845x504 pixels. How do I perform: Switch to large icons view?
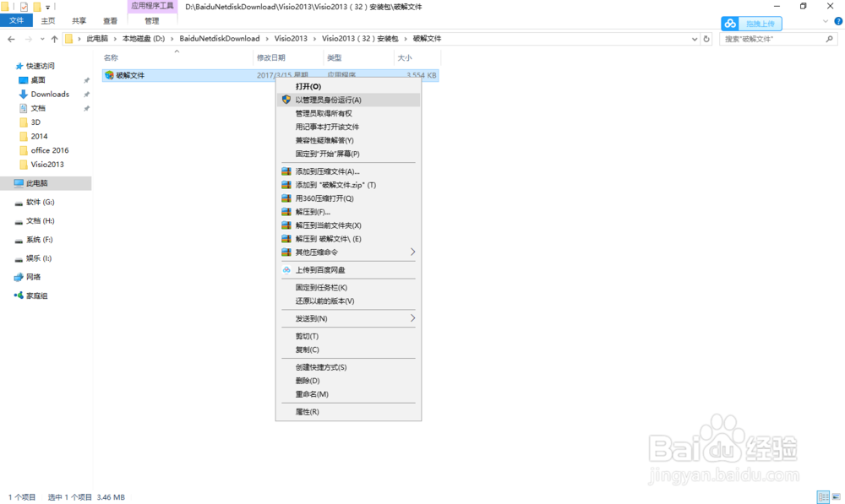point(836,497)
